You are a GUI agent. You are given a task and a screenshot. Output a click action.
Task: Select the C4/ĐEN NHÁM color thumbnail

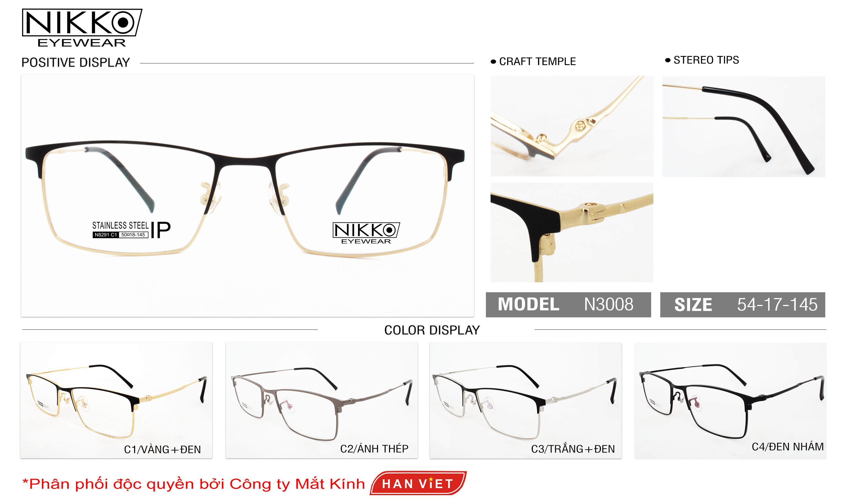pyautogui.click(x=730, y=400)
